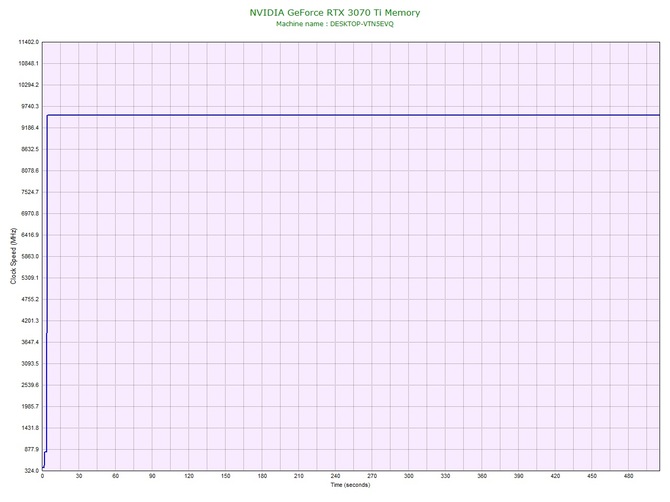Click the 180 tick on time axis
670x502 pixels.
[x=262, y=476]
